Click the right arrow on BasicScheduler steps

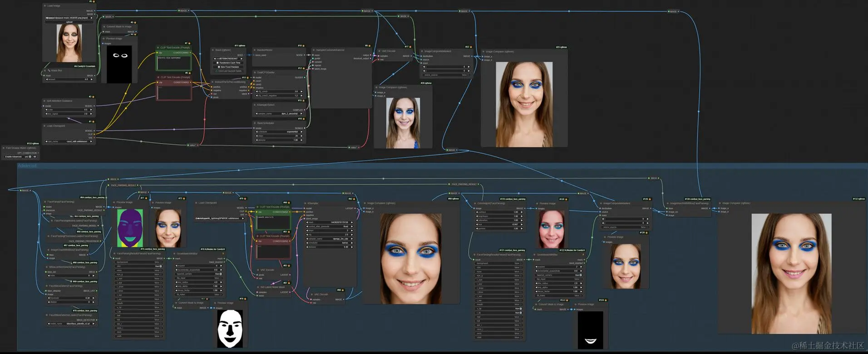pos(301,136)
